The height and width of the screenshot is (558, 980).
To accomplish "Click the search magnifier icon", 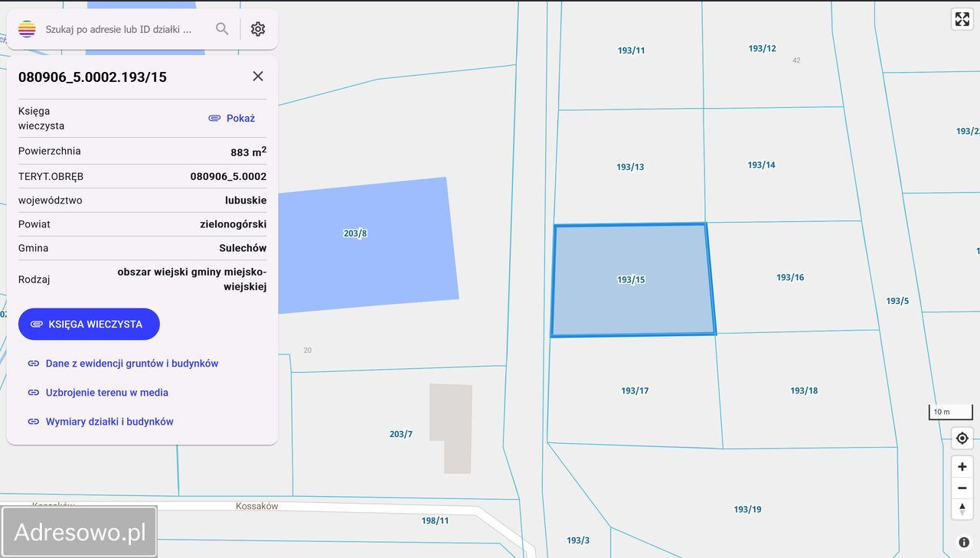I will 222,29.
